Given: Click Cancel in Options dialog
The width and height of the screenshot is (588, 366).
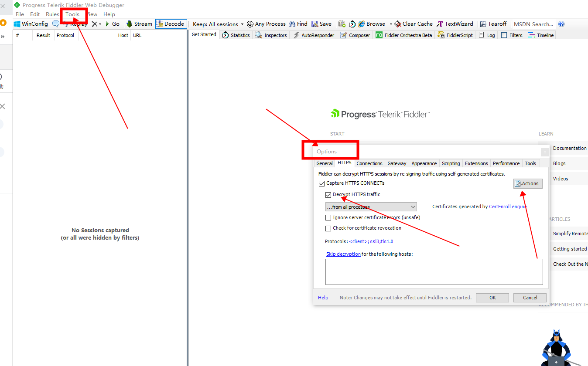Looking at the screenshot, I should pyautogui.click(x=530, y=298).
